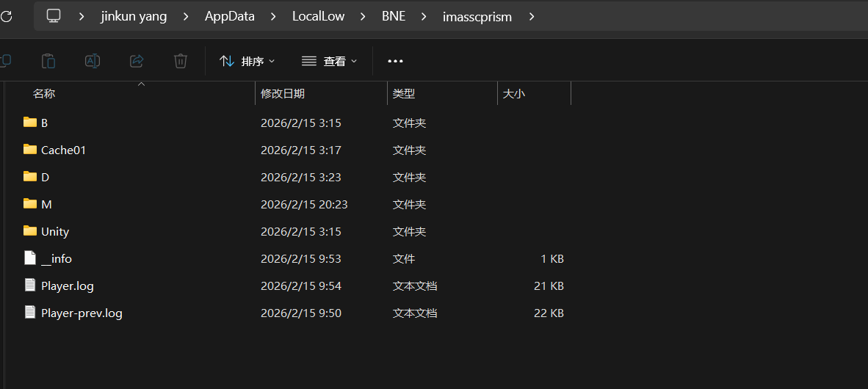The width and height of the screenshot is (868, 389).
Task: Expand chevron after LocalLow
Action: pyautogui.click(x=364, y=17)
